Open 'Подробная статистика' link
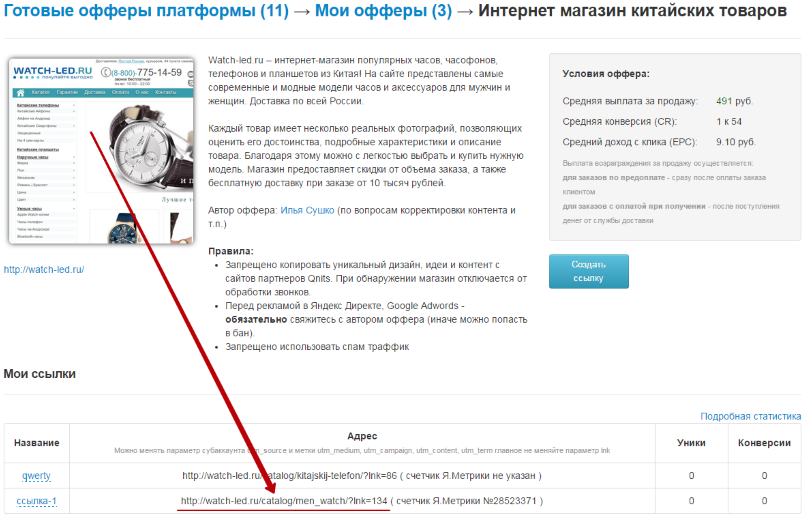This screenshot has height=517, width=808. click(x=750, y=416)
